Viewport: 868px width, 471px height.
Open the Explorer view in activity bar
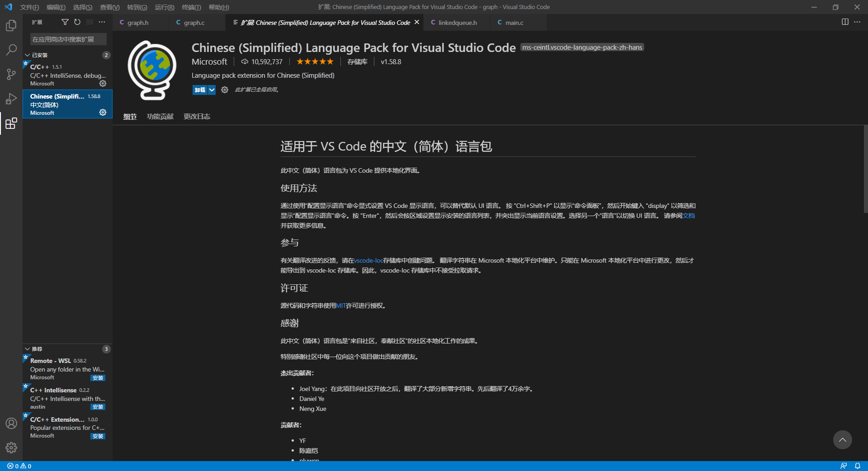(x=11, y=26)
